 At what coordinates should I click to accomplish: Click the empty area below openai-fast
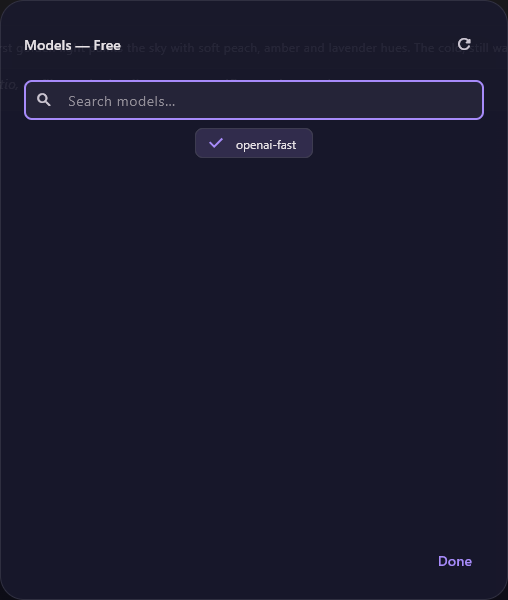(x=254, y=344)
